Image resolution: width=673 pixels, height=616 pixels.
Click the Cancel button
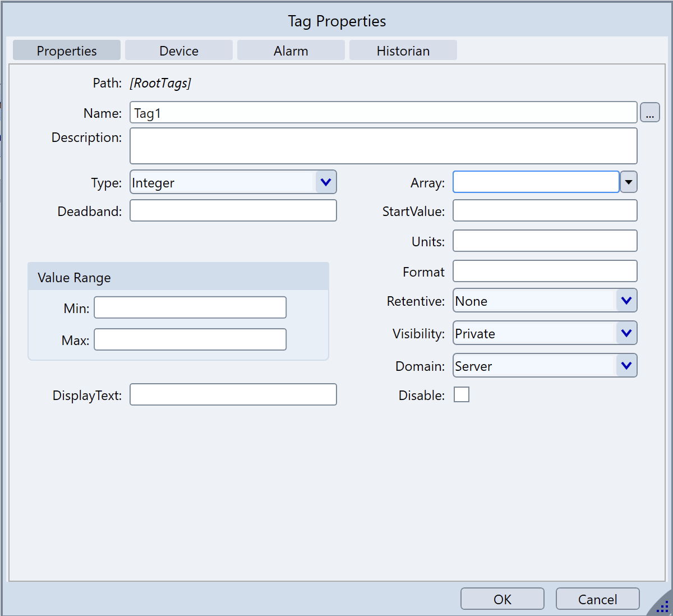pos(597,599)
